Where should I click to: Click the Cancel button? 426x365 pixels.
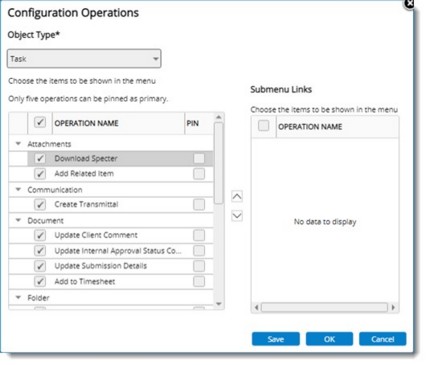click(383, 339)
